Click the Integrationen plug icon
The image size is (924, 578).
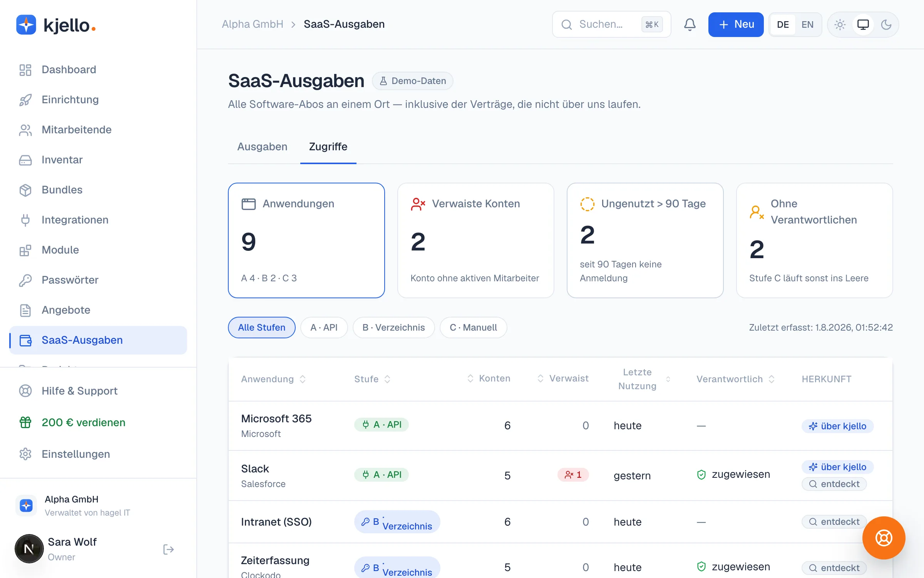[x=25, y=220]
